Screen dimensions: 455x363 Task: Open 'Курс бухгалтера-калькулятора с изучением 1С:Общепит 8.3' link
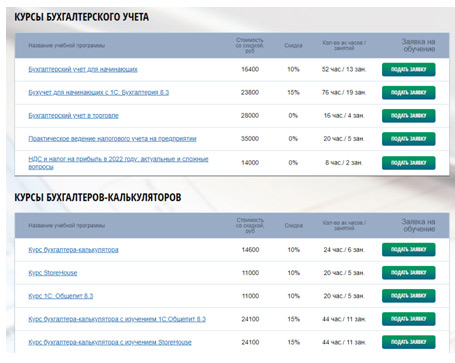pyautogui.click(x=117, y=319)
